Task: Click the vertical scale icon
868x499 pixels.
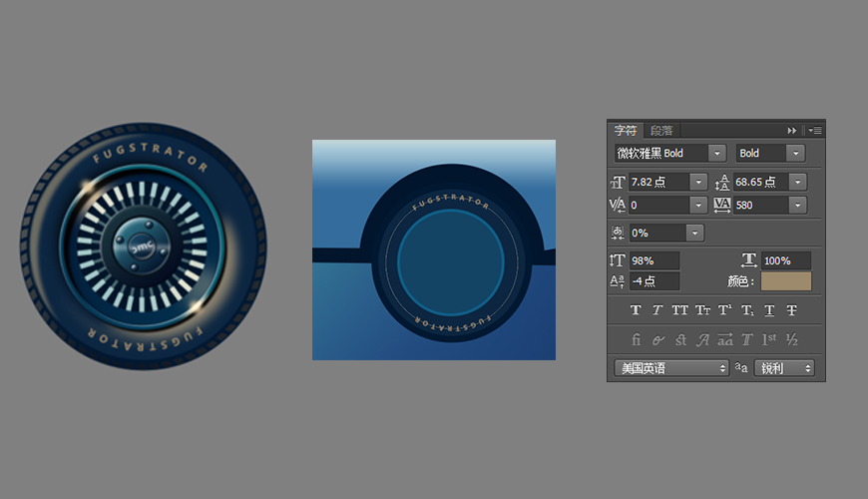Action: [x=618, y=260]
